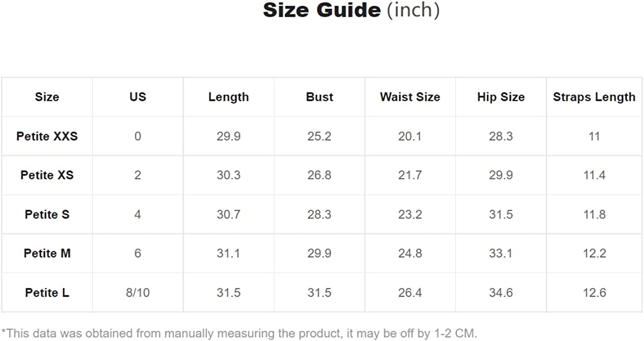Click Petite L hip value 34.6
This screenshot has height=341, width=644.
[x=501, y=293]
